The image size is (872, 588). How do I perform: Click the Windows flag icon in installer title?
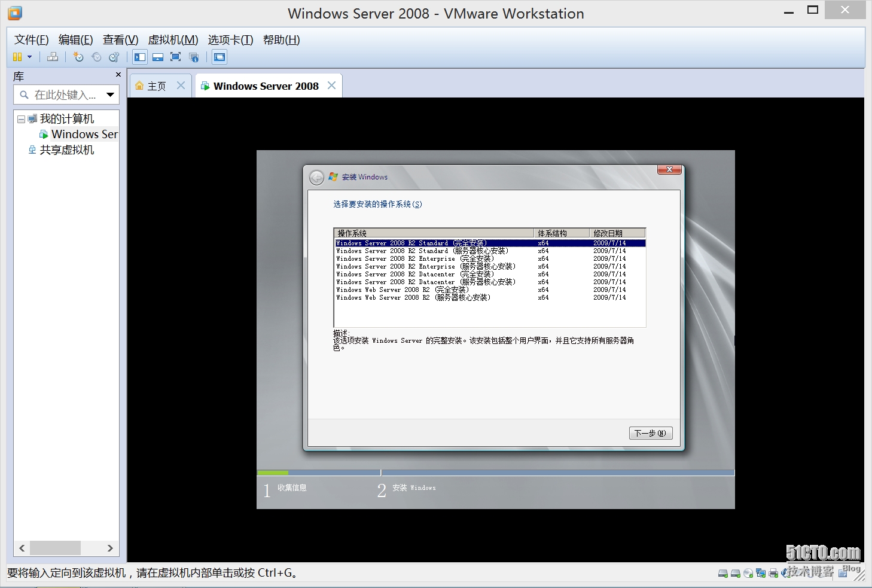point(333,177)
